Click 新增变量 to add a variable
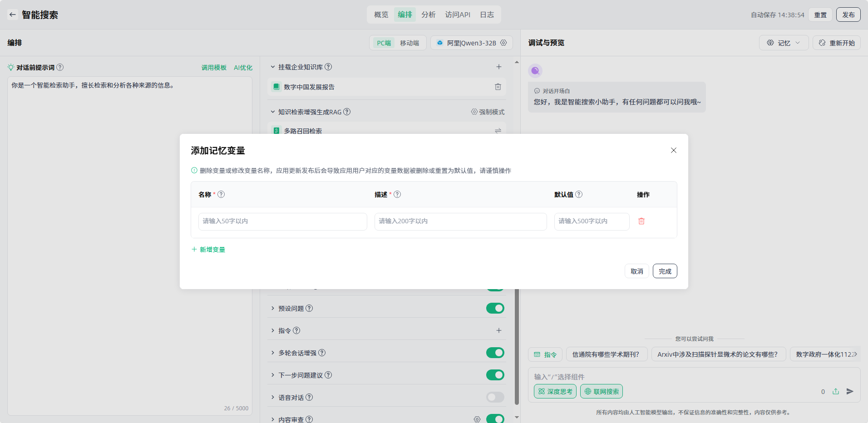This screenshot has width=868, height=423. coord(208,250)
